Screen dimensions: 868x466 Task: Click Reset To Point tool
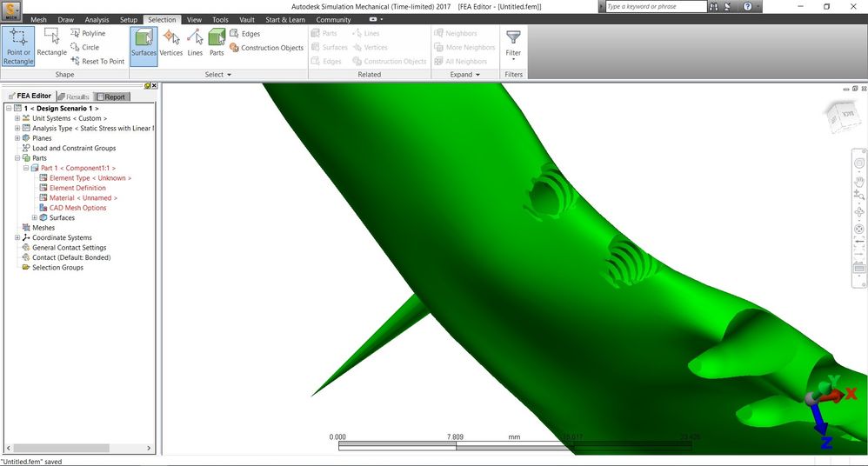97,61
